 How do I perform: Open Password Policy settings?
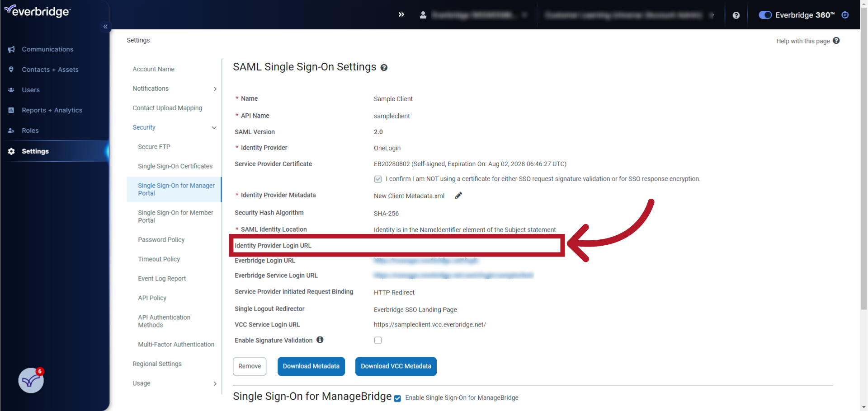(161, 240)
